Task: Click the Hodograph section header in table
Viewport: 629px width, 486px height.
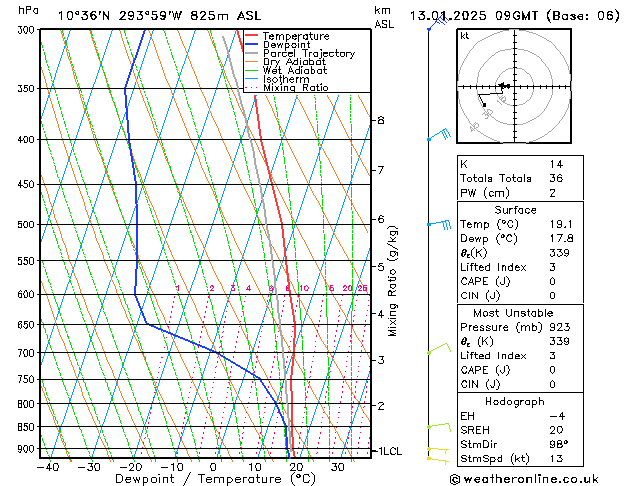Action: (x=515, y=402)
